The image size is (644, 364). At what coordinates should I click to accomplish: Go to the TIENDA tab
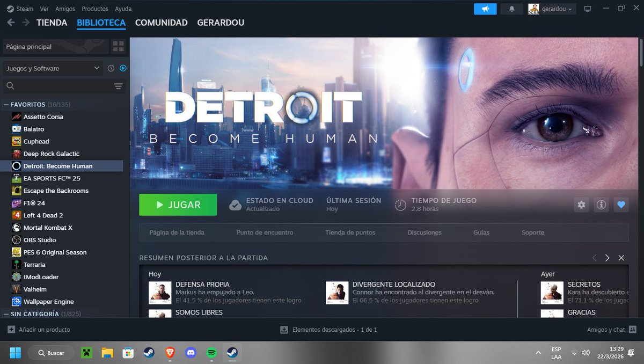coord(52,23)
